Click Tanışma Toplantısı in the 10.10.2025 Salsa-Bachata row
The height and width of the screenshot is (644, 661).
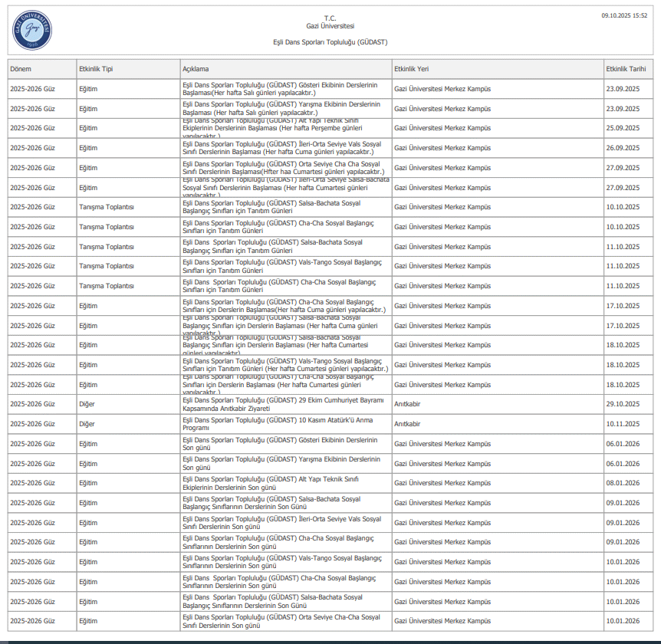click(107, 207)
